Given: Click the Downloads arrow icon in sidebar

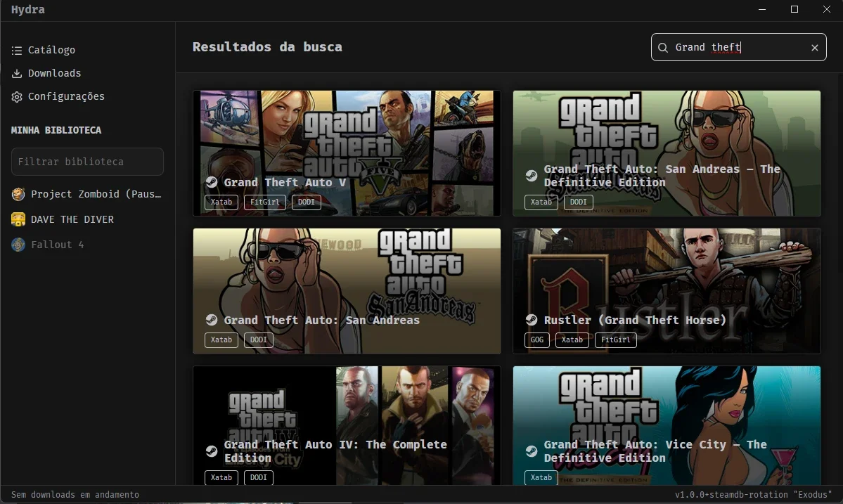Looking at the screenshot, I should click(17, 73).
